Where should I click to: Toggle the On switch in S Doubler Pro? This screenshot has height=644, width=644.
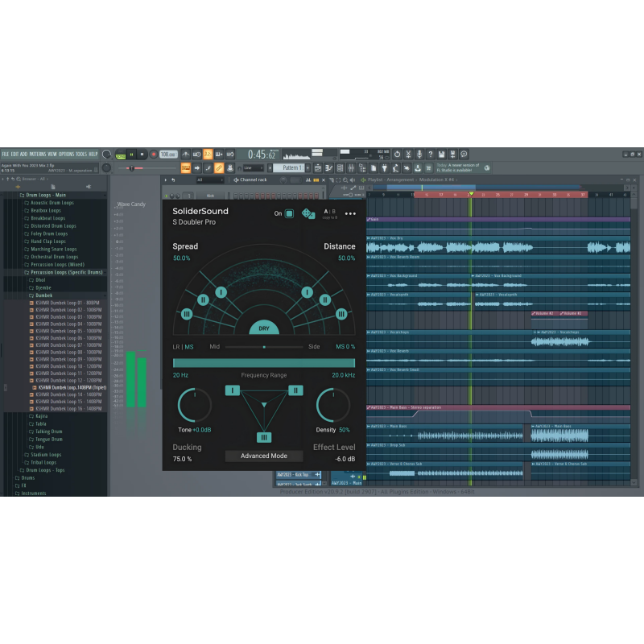[289, 213]
